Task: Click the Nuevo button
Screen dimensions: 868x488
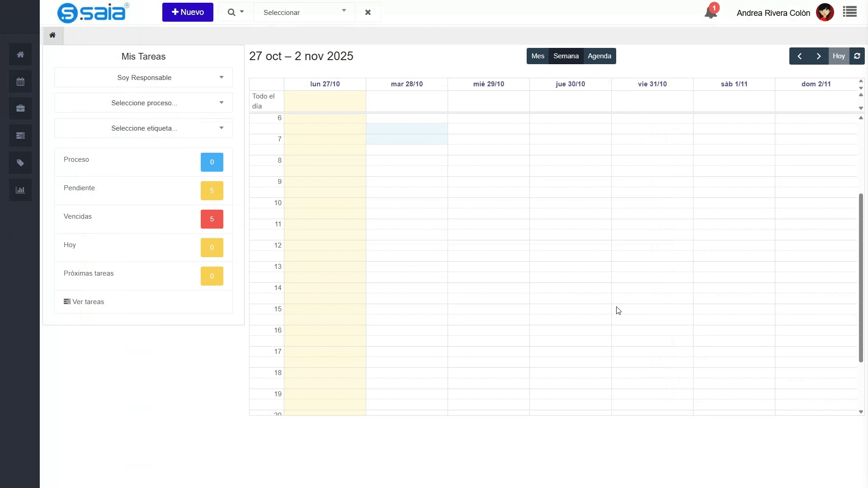Action: point(188,12)
